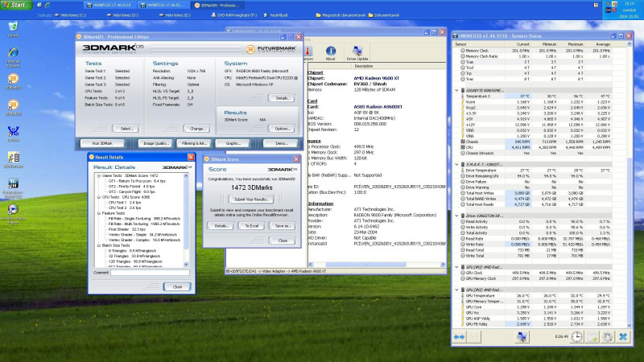The height and width of the screenshot is (362, 644).
Task: Click Submit Your Results... button
Action: point(251,200)
